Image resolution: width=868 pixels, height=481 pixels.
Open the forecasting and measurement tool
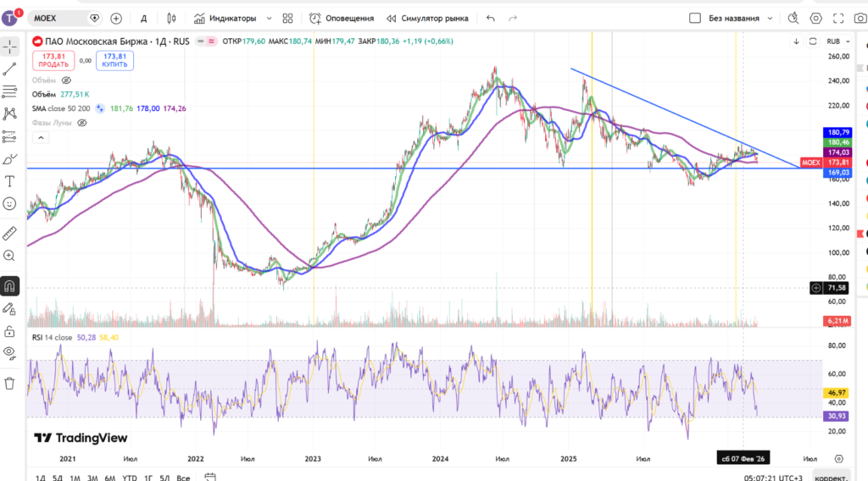[x=10, y=136]
